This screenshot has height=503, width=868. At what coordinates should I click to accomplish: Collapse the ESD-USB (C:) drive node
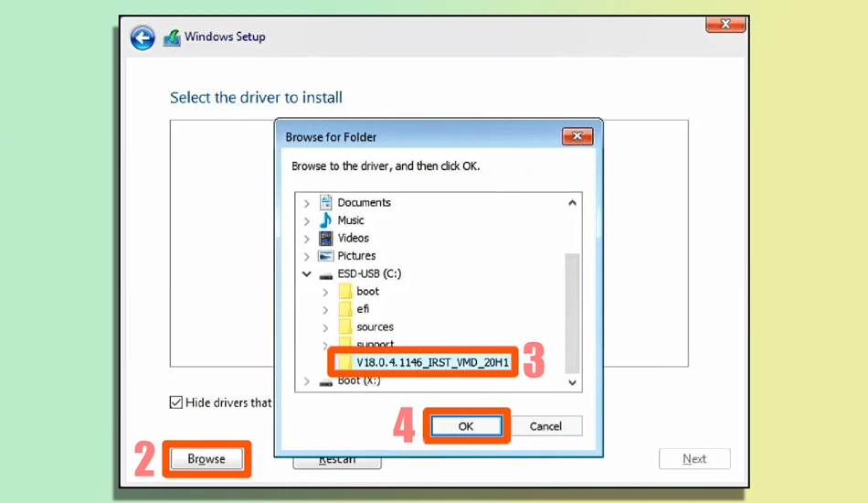pos(307,273)
